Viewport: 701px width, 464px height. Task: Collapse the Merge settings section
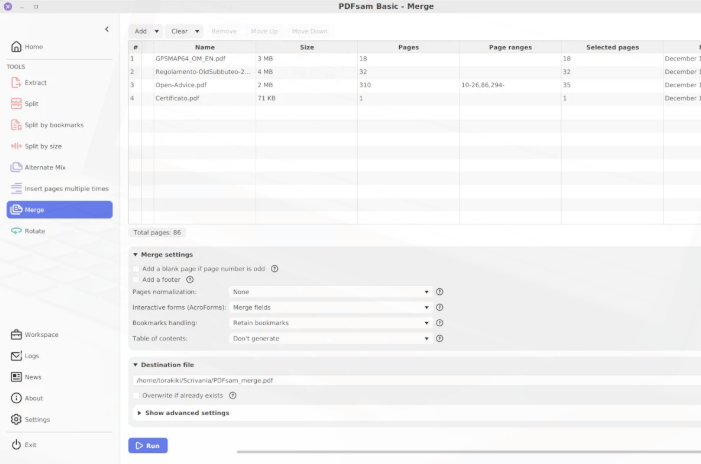[x=135, y=254]
